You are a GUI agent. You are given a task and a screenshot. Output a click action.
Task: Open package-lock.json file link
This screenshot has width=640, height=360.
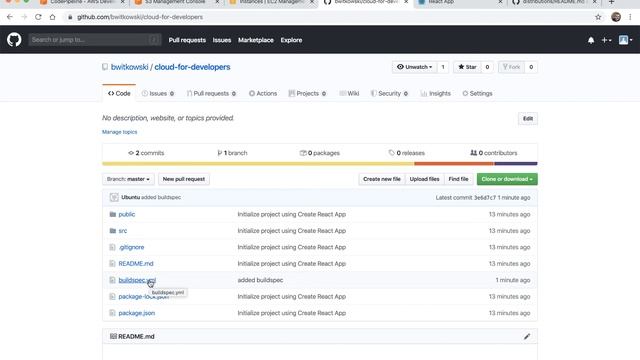point(144,296)
